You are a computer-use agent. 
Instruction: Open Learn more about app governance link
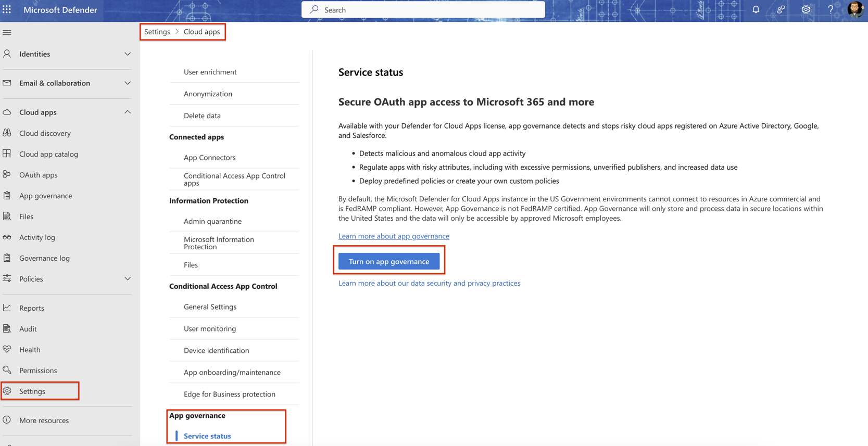394,236
